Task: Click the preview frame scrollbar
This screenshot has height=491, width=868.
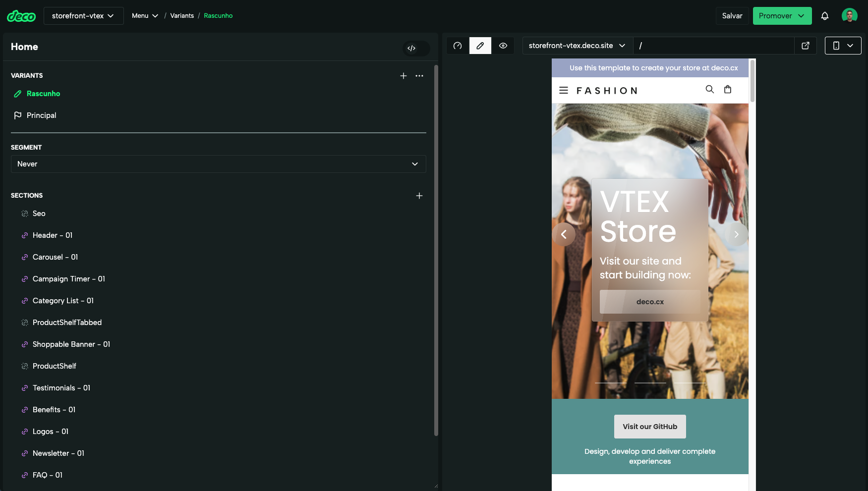Action: tap(752, 81)
